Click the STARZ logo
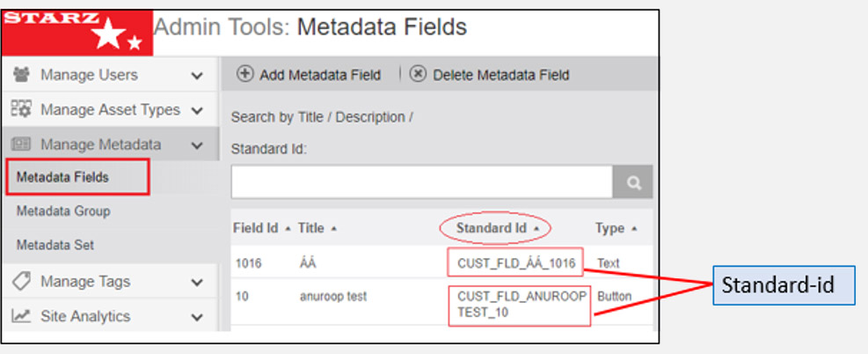Screen dimensions: 868x354 tap(75, 30)
